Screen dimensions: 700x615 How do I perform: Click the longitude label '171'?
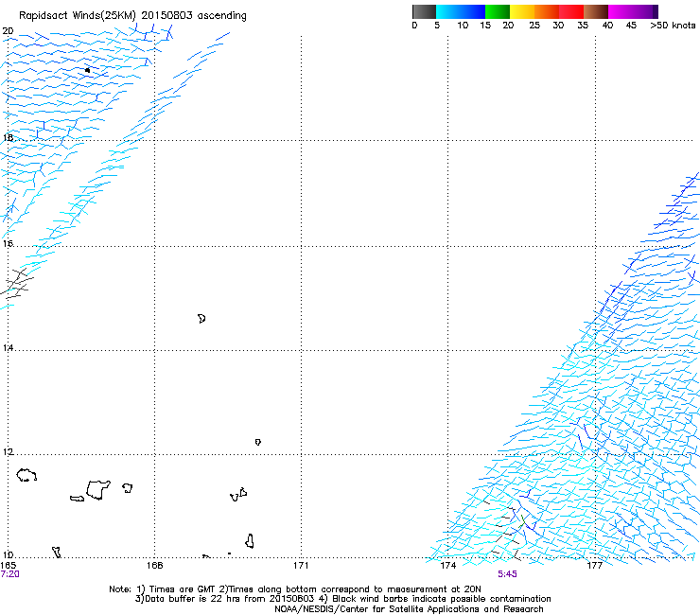(301, 566)
